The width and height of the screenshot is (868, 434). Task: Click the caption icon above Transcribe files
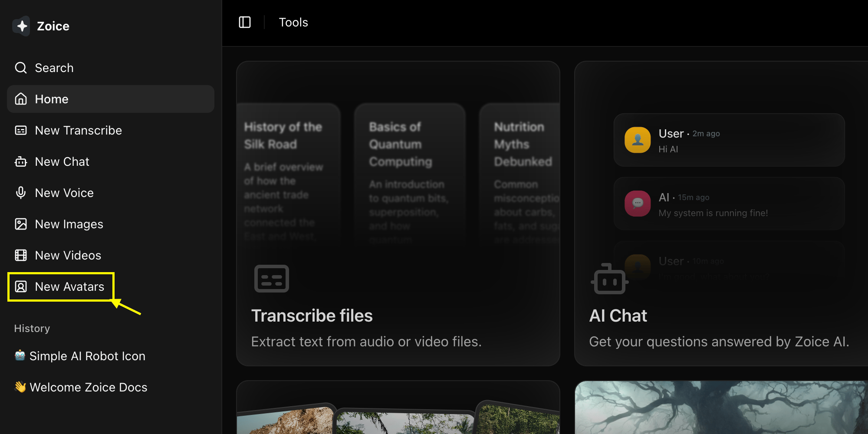[x=272, y=279]
